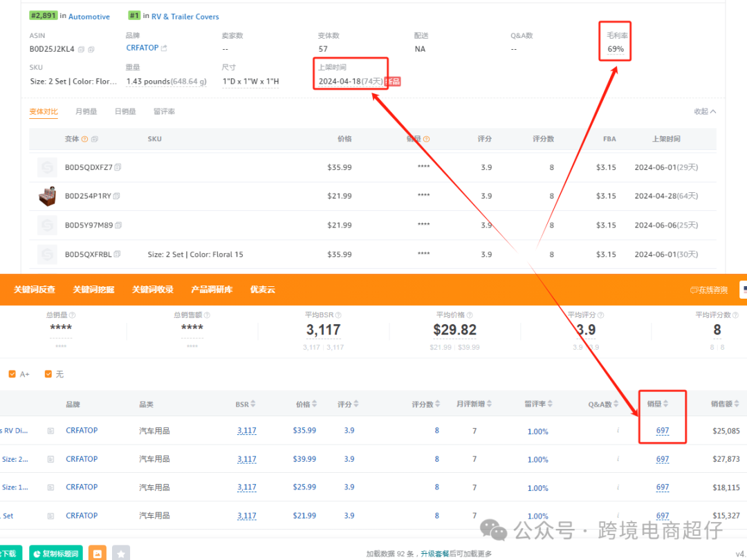747x560 pixels.
Task: Switch to the 月销量 tab
Action: click(86, 111)
